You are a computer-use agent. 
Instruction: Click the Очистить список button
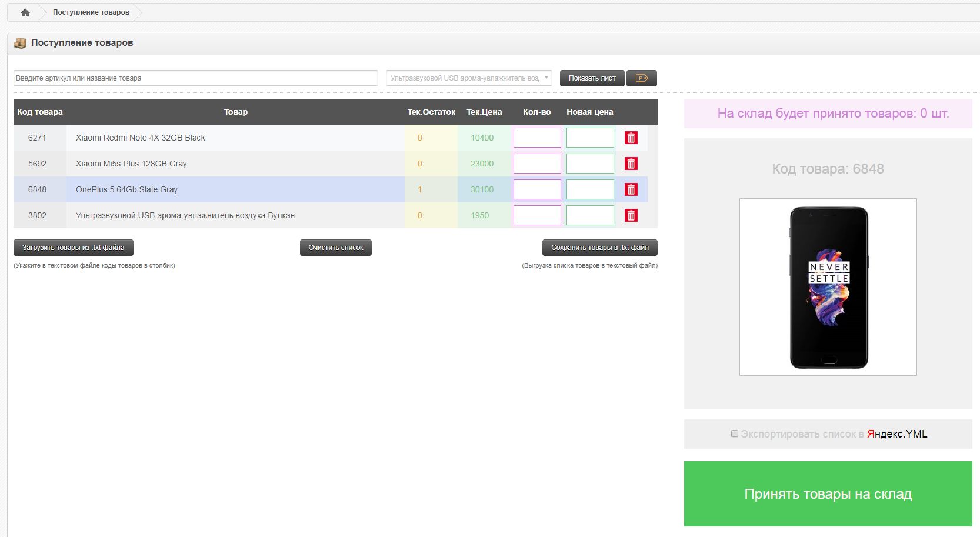[x=335, y=248]
